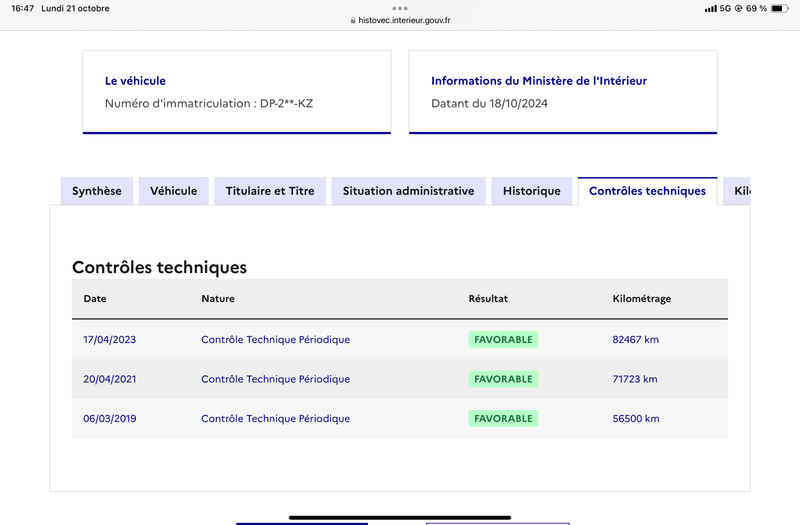Click Contrôle Technique Périodique in 06/03/2019 row

(276, 418)
